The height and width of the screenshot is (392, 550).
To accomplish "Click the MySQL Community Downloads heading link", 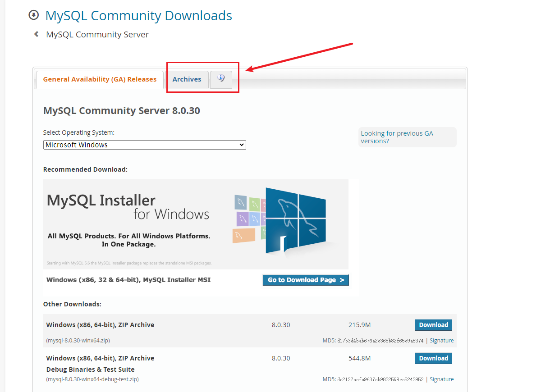I will pos(138,15).
